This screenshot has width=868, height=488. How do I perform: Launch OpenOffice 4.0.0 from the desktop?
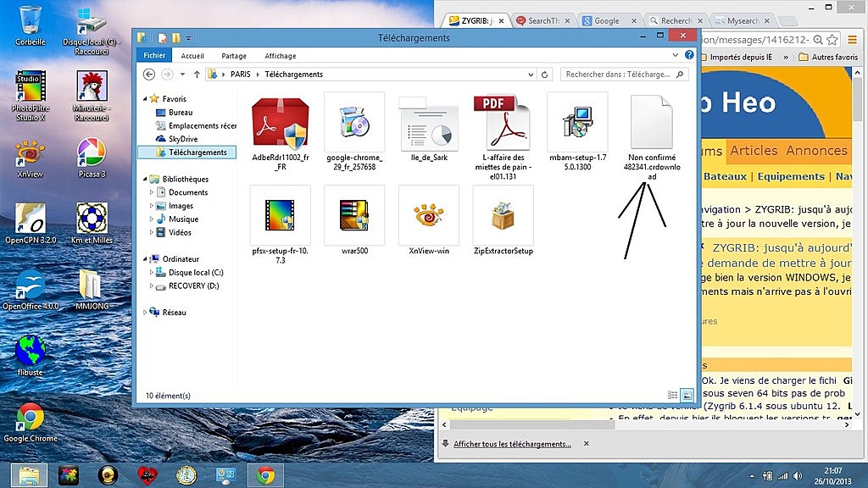[x=30, y=290]
